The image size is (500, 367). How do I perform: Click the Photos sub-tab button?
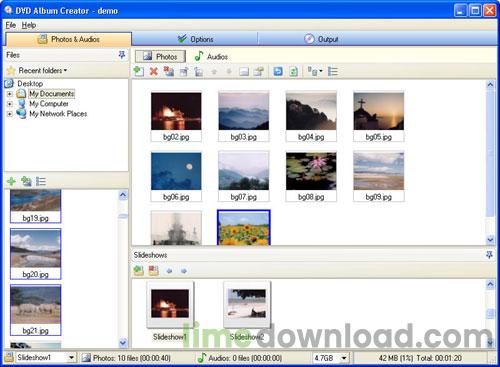[160, 56]
